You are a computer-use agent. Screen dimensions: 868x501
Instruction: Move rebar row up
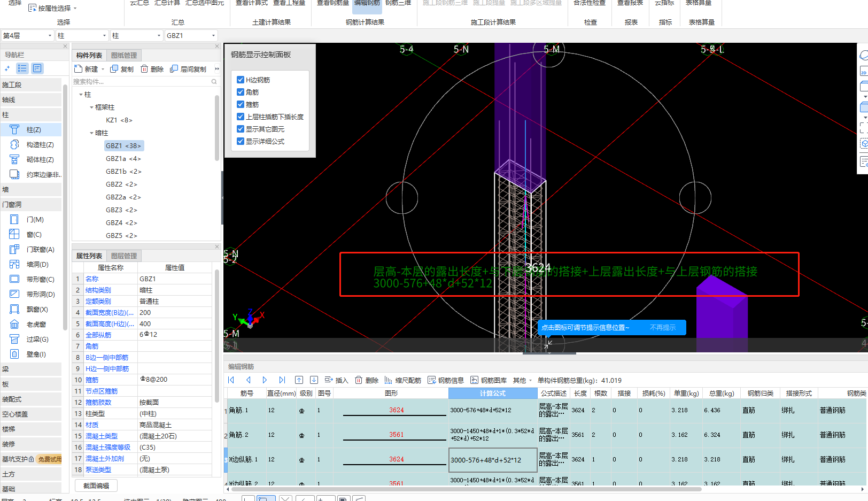click(299, 380)
